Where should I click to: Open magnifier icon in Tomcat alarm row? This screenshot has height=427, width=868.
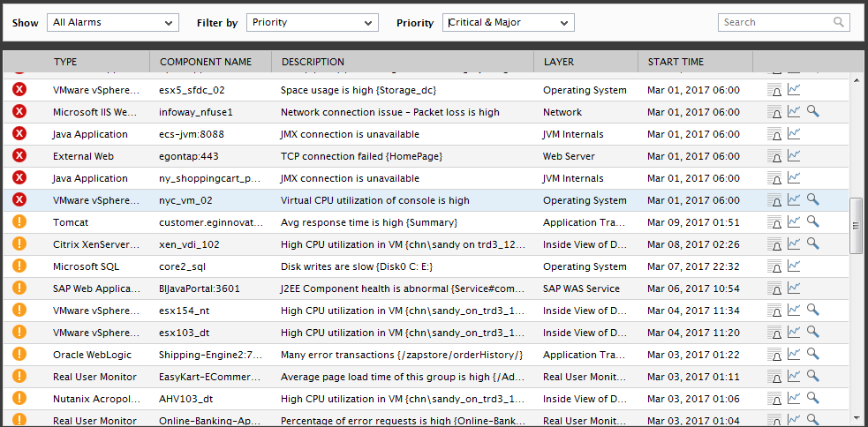[x=812, y=221]
